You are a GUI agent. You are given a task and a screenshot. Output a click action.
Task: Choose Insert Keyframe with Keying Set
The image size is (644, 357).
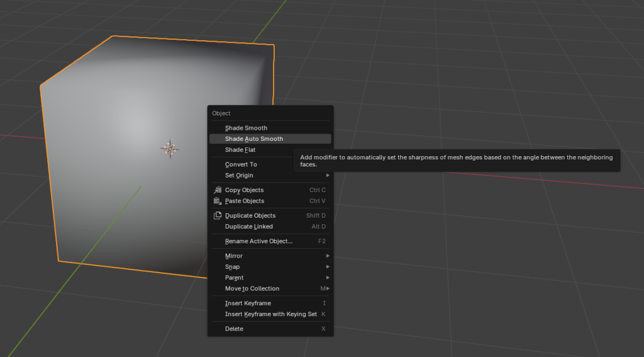[271, 314]
